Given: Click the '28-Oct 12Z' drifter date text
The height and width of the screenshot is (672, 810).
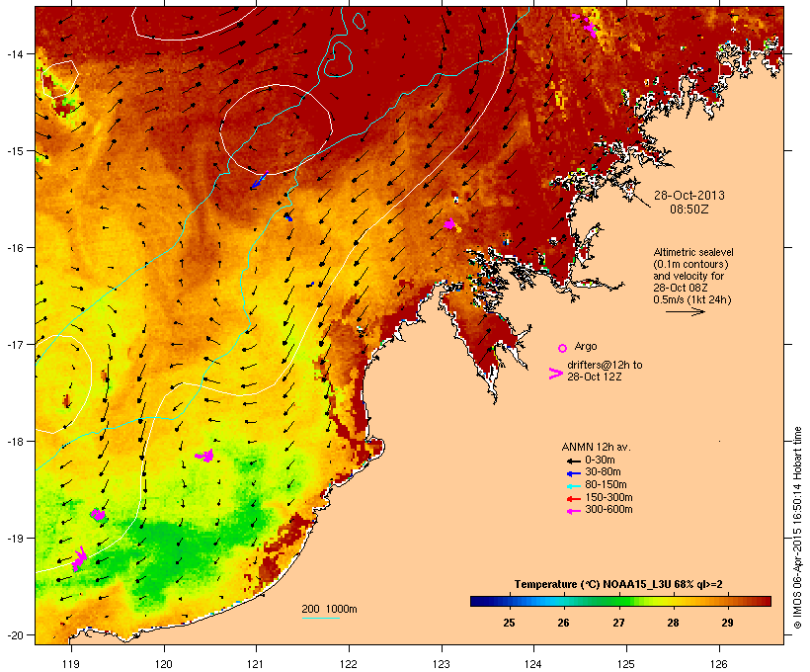Looking at the screenshot, I should (x=594, y=377).
